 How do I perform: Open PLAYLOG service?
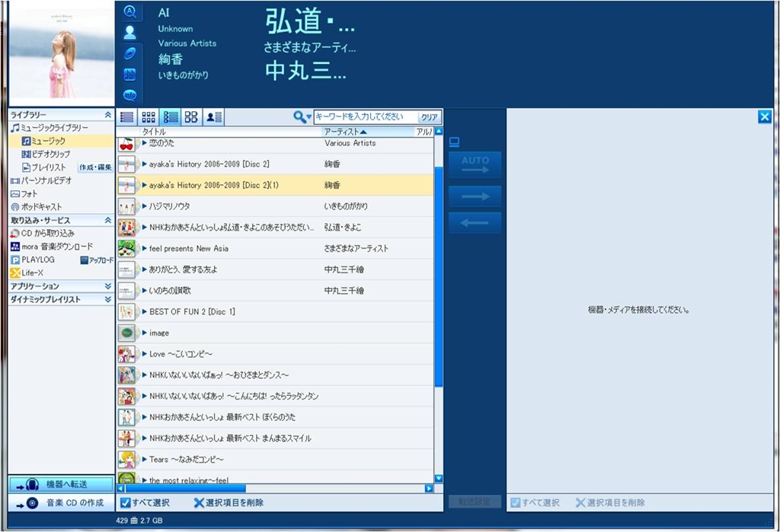tap(33, 260)
